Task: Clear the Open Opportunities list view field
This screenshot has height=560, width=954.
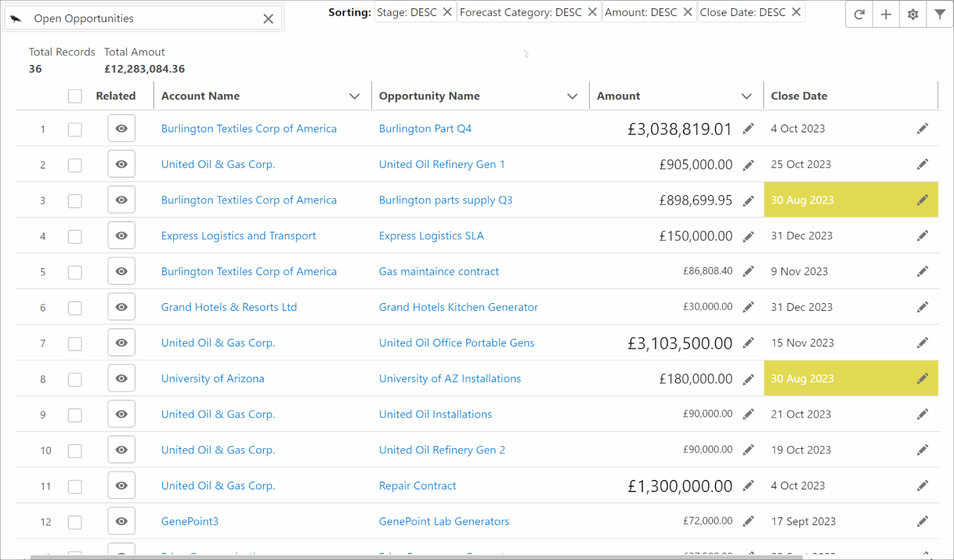Action: (x=268, y=18)
